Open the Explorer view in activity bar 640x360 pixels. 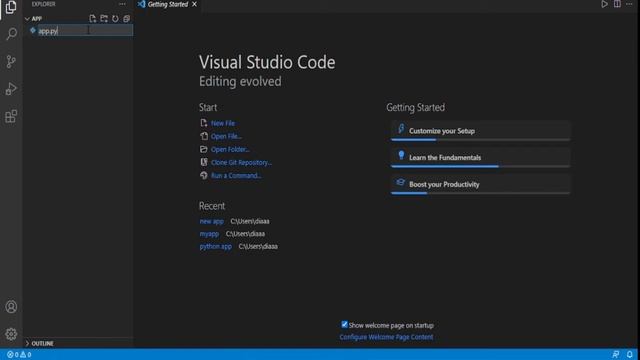point(11,7)
